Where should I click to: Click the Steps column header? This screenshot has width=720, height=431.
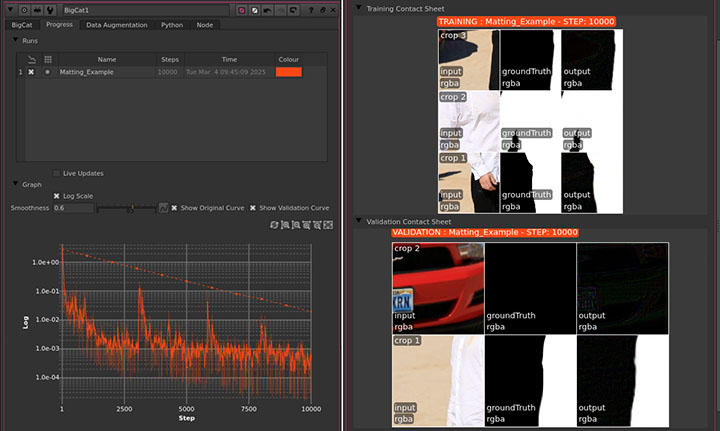(170, 59)
